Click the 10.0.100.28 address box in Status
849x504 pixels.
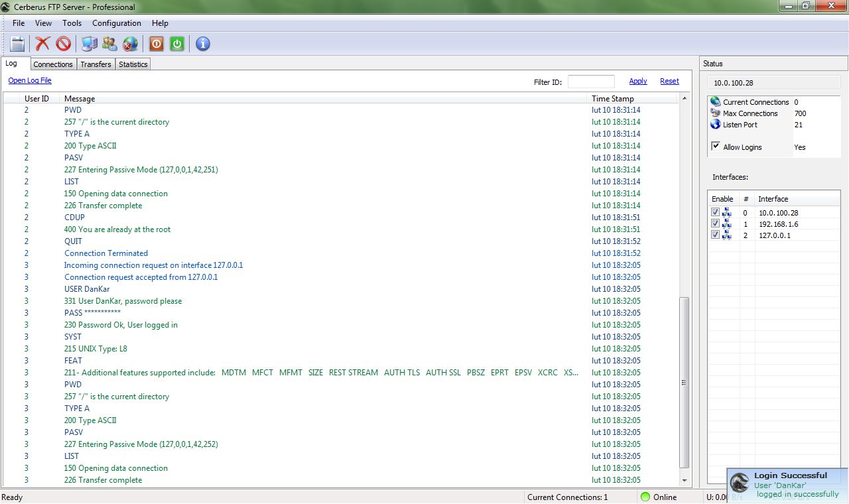click(x=773, y=83)
